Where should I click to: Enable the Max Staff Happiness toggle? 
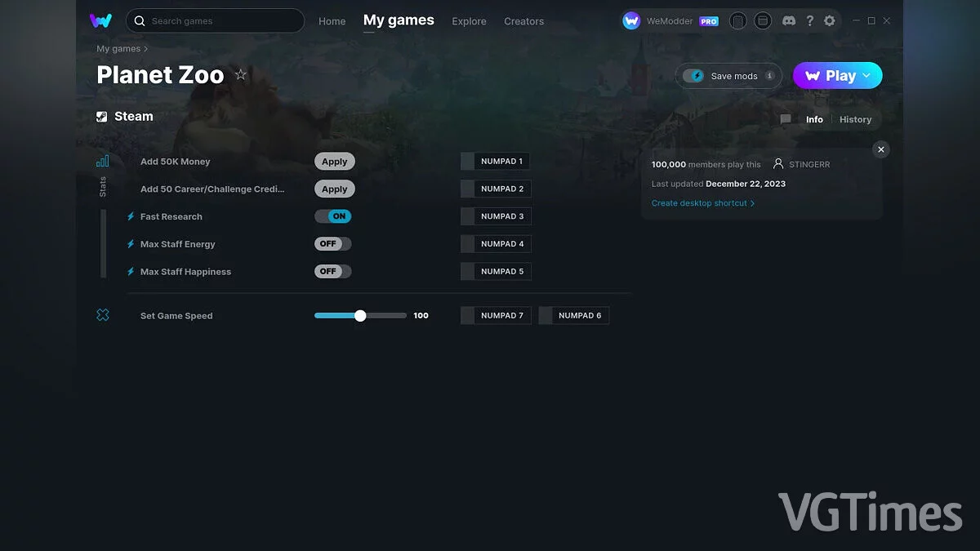(333, 272)
